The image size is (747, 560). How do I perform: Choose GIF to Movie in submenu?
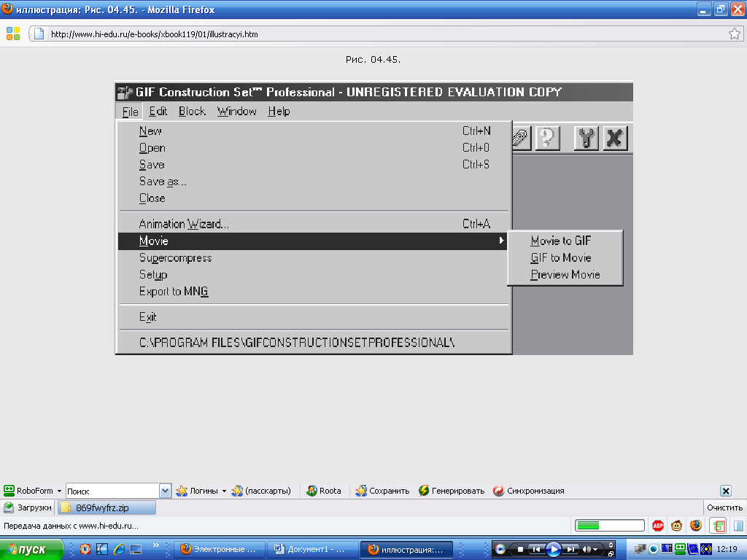565,257
